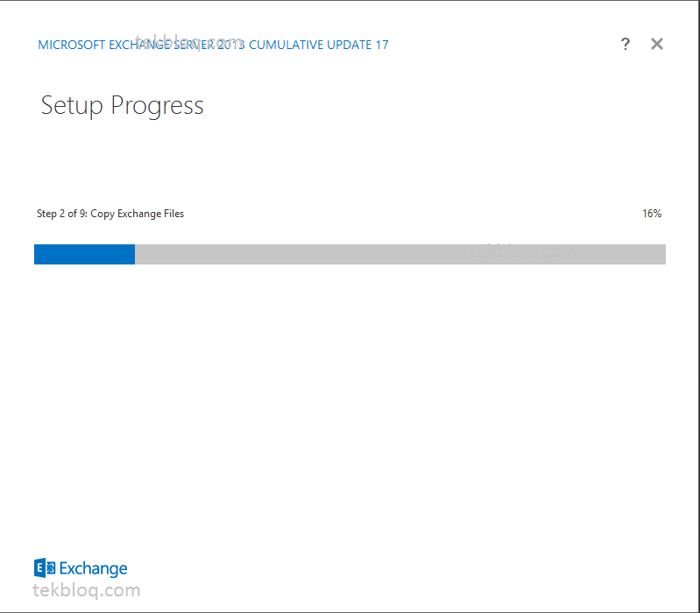
Task: Click the 16% progress percentage label
Action: coord(652,214)
